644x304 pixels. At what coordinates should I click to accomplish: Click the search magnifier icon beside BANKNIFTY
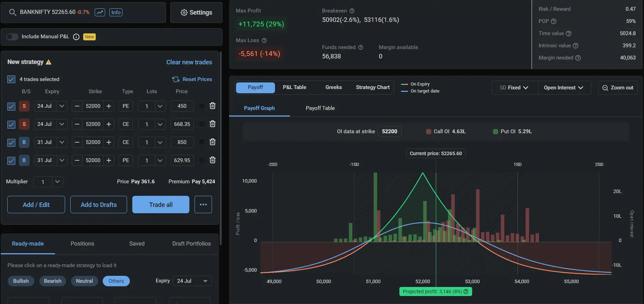coord(13,13)
